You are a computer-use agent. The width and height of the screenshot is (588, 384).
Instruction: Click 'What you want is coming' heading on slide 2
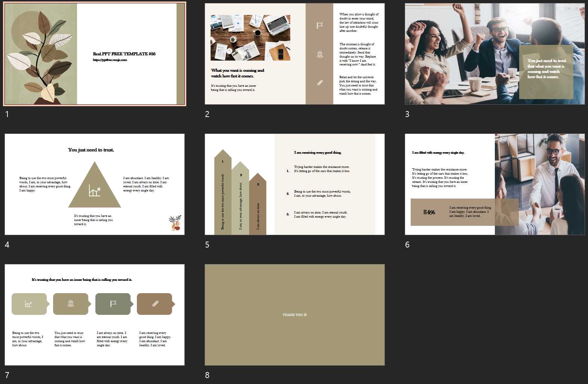coord(238,73)
